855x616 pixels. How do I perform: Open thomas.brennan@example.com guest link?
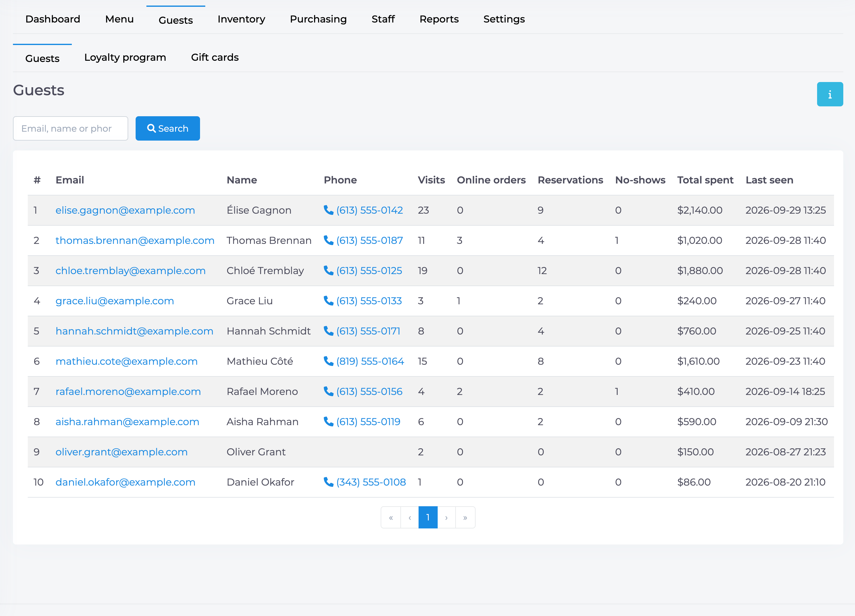pos(135,240)
